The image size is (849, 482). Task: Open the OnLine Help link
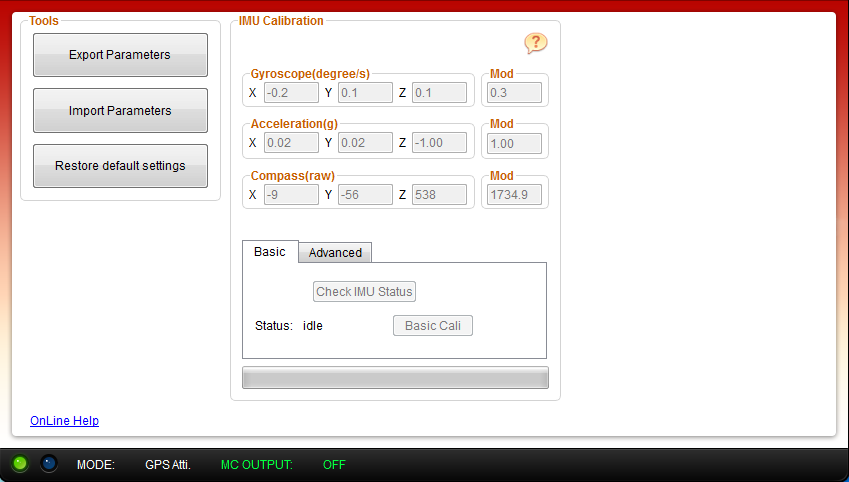64,421
